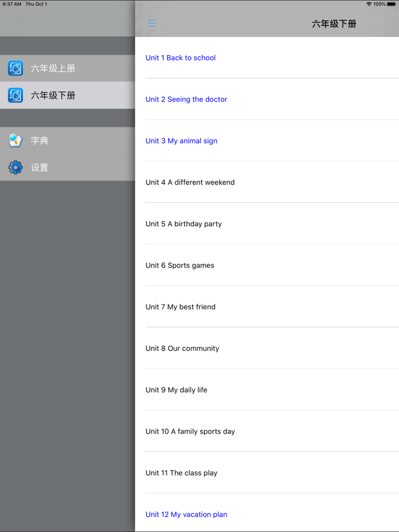399x532 pixels.
Task: Click the battery icon in status bar
Action: point(392,4)
